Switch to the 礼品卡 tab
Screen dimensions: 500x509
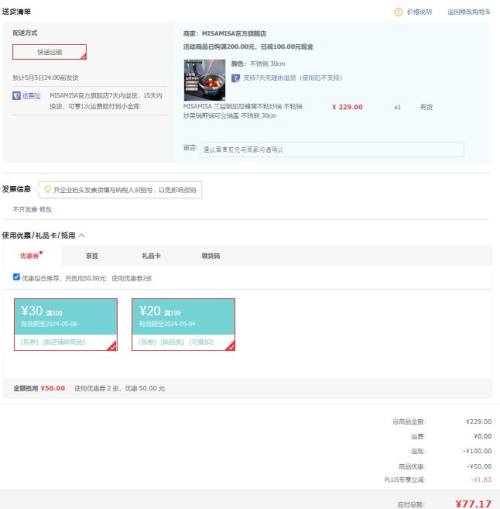coord(151,256)
